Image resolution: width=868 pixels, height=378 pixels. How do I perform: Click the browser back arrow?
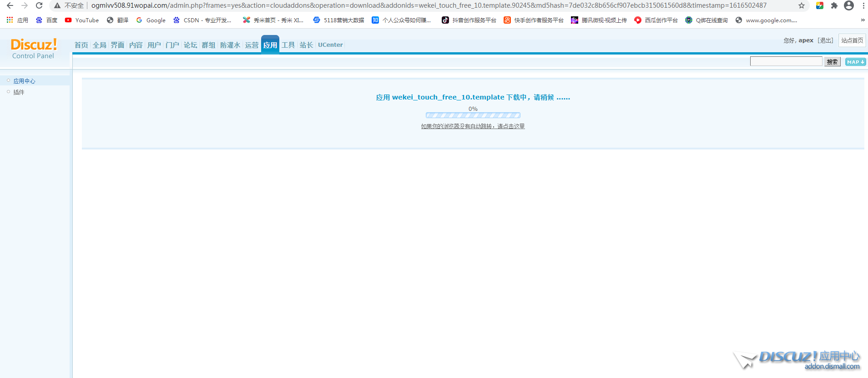coord(10,5)
